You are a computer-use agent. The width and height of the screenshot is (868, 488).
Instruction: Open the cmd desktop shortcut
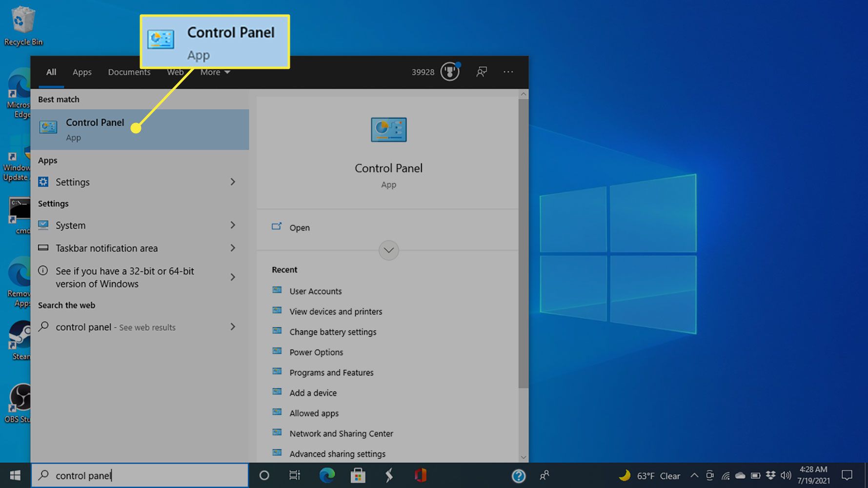(20, 215)
